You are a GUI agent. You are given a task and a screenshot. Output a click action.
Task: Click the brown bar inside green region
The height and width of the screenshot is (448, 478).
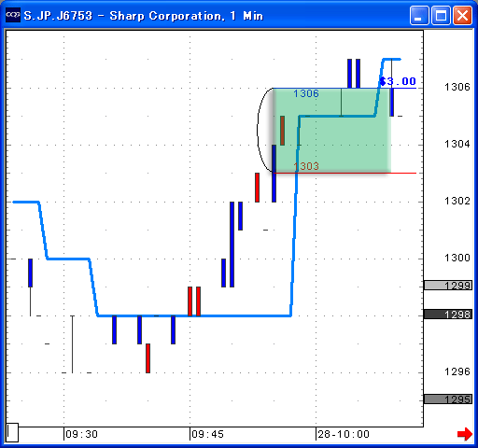coord(282,131)
